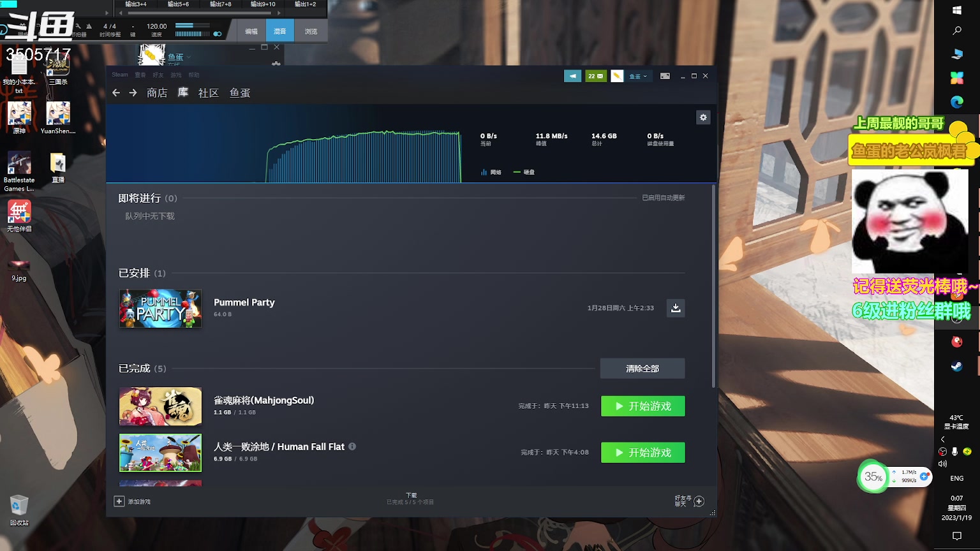Toggle the 网络 network graph legend
This screenshot has height=551, width=980.
coord(491,172)
